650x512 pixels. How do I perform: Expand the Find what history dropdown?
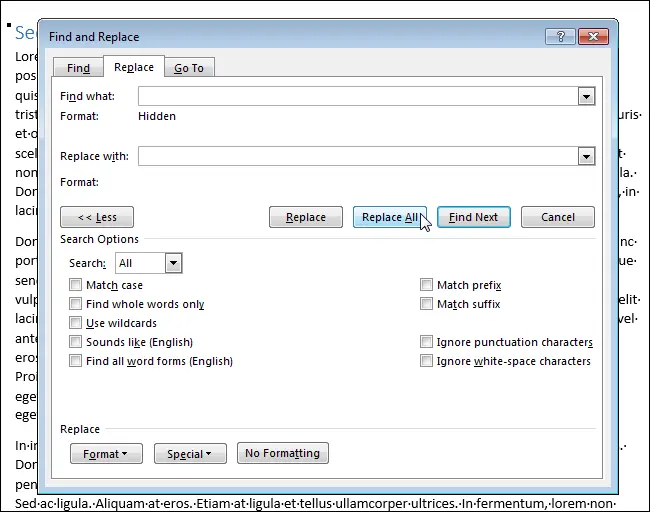tap(586, 97)
